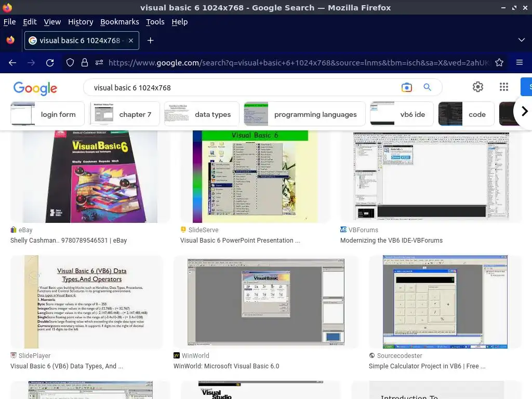Open the History menu

coord(81,22)
